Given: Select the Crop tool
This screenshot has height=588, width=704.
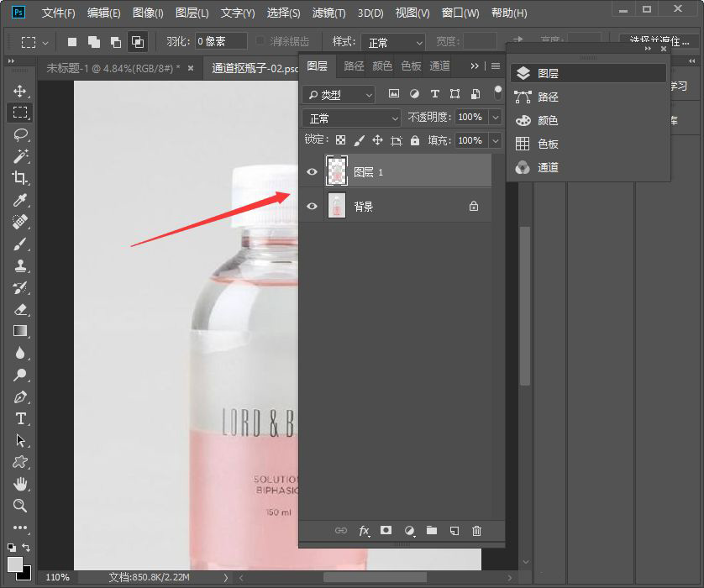Looking at the screenshot, I should 20,178.
